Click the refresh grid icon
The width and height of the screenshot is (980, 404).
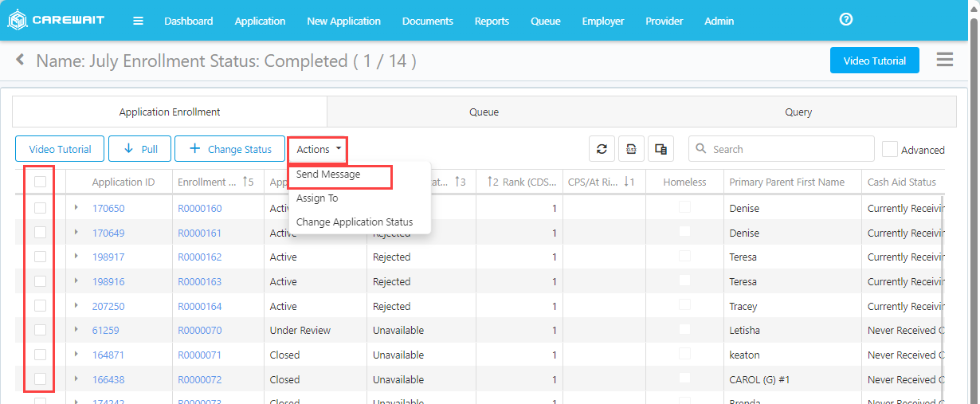[x=602, y=149]
